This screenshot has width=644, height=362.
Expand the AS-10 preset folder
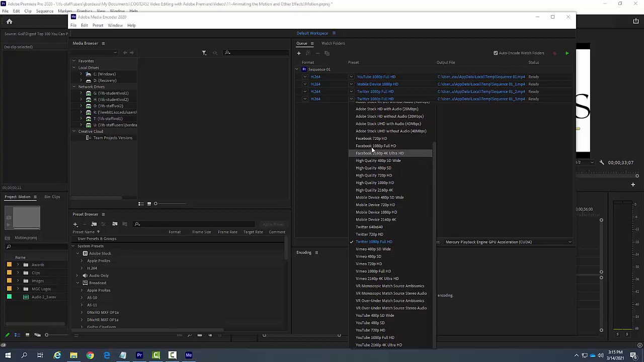click(x=82, y=298)
